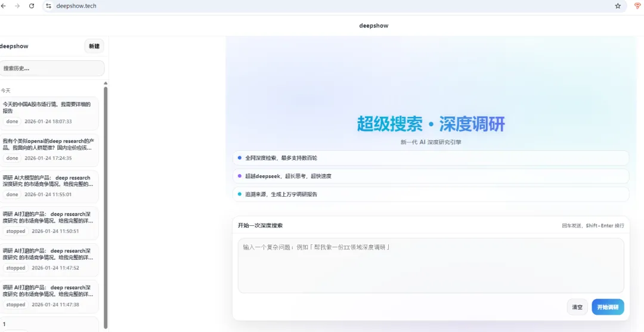Click the 搜索历史 search field
The width and height of the screenshot is (644, 332).
[52, 68]
